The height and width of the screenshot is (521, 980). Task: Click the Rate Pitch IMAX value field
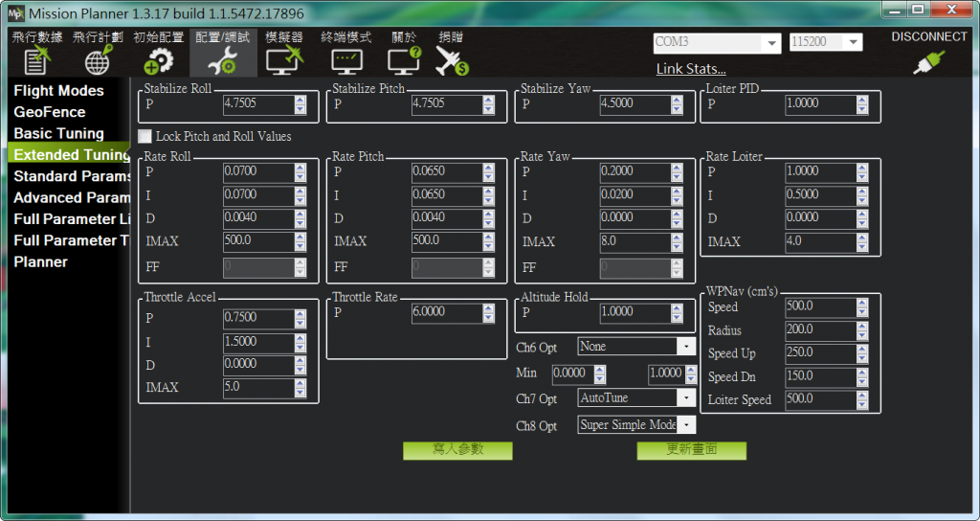[447, 242]
